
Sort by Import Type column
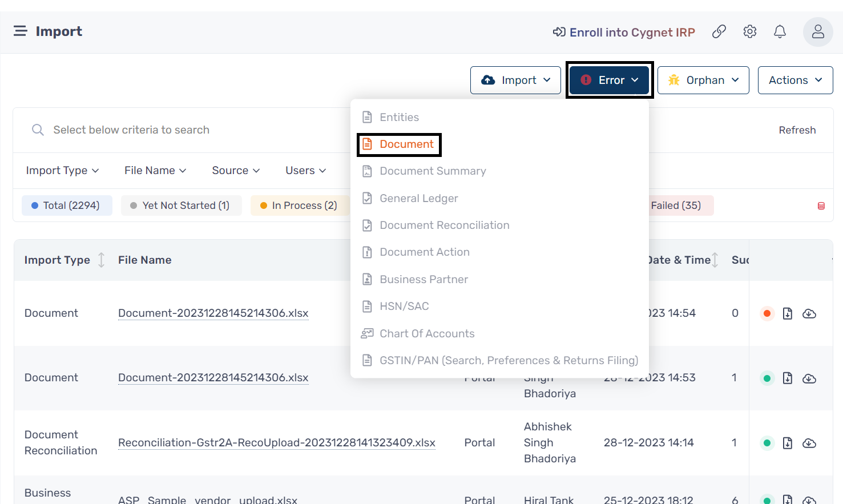(x=101, y=260)
